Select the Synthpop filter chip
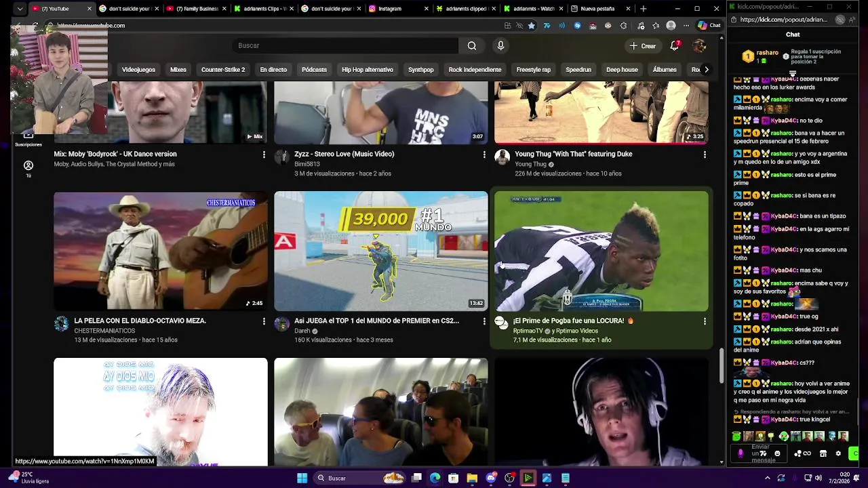Screen dimensions: 868x488 pyautogui.click(x=421, y=70)
